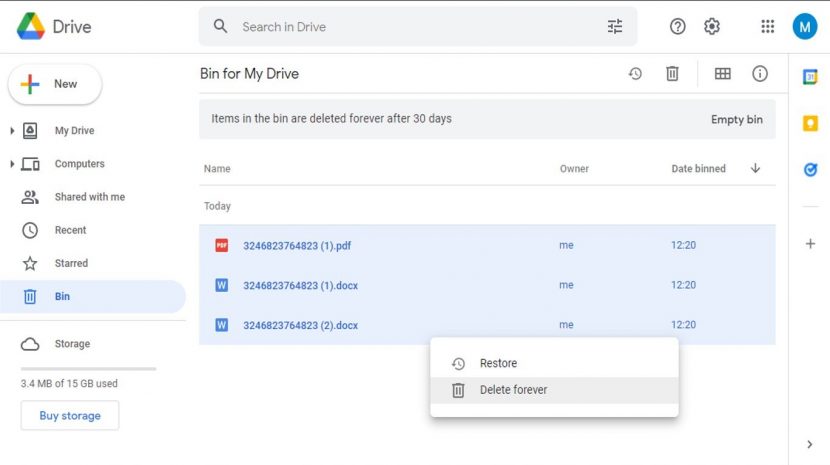
Task: Click the delete forever trash icon in toolbar
Action: 672,74
